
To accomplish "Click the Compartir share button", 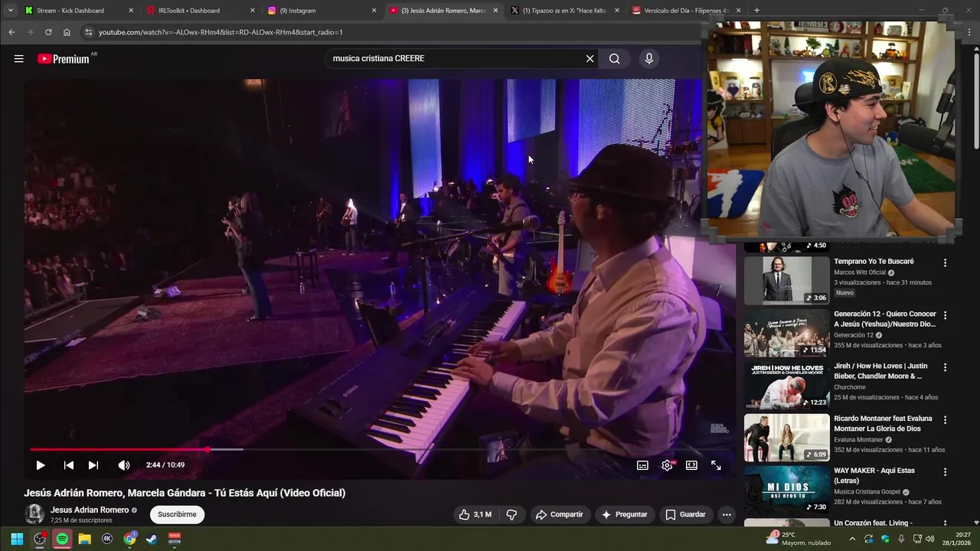I will coord(560,514).
